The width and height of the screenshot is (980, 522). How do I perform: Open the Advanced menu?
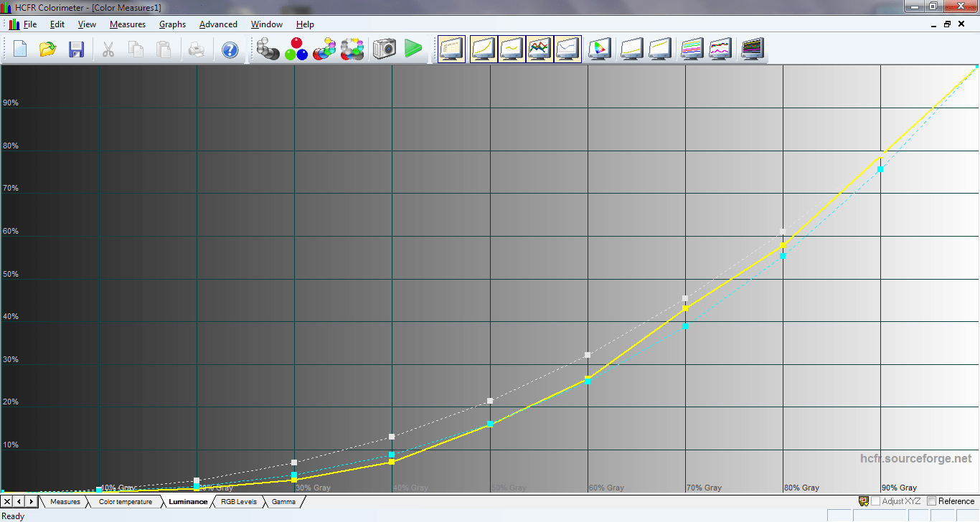tap(218, 24)
